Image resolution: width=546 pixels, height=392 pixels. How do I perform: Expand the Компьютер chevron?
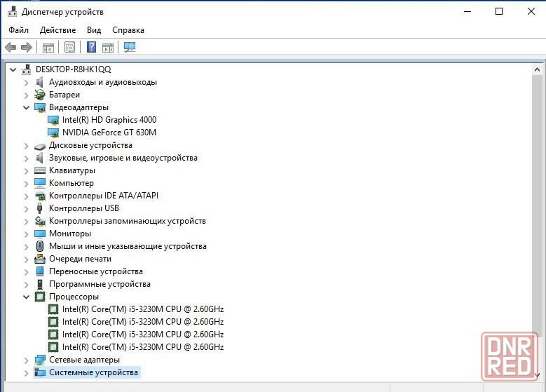point(26,183)
